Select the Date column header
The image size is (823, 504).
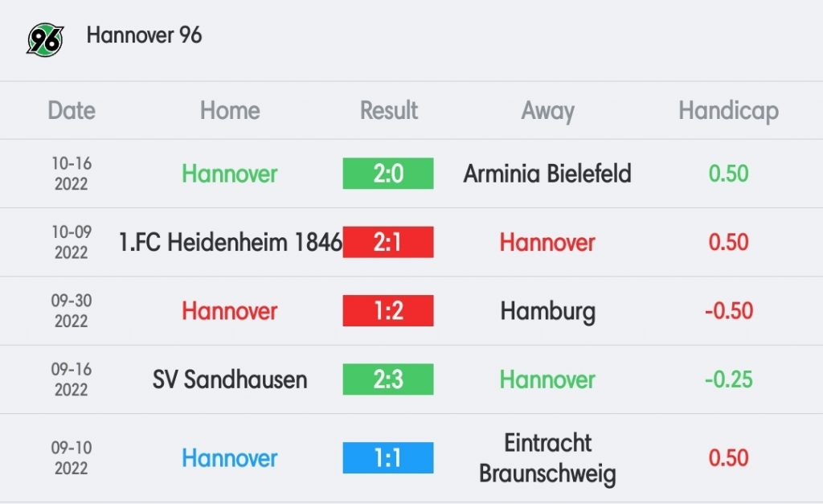click(x=72, y=111)
